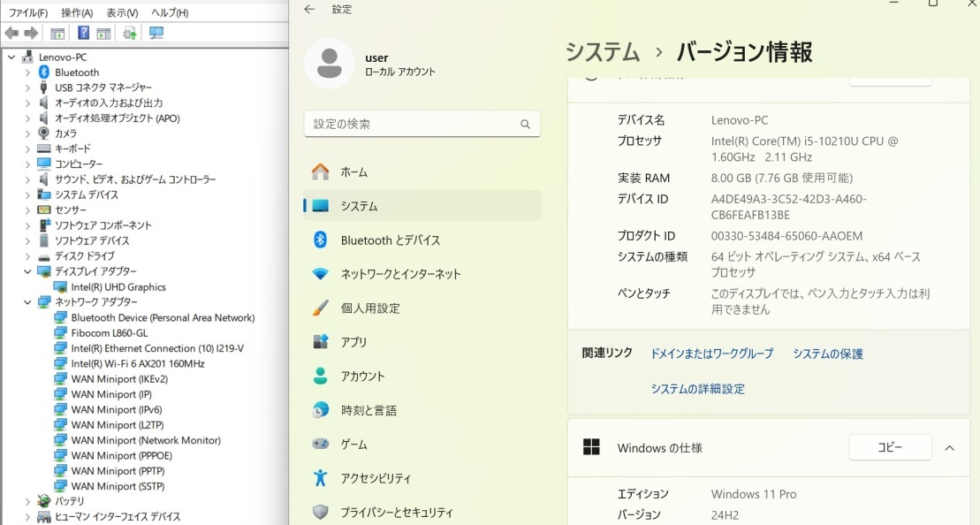This screenshot has width=980, height=525.
Task: Collapse the Windows の仕様 section chevron
Action: point(949,448)
